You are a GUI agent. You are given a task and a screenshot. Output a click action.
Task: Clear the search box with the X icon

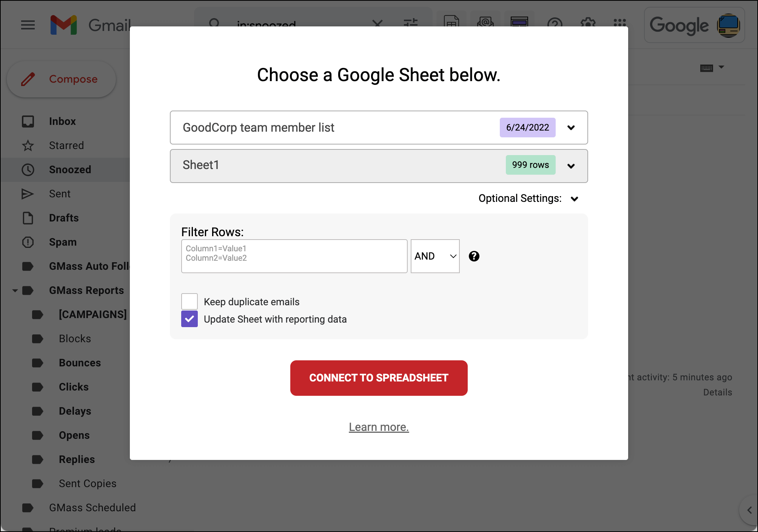377,23
